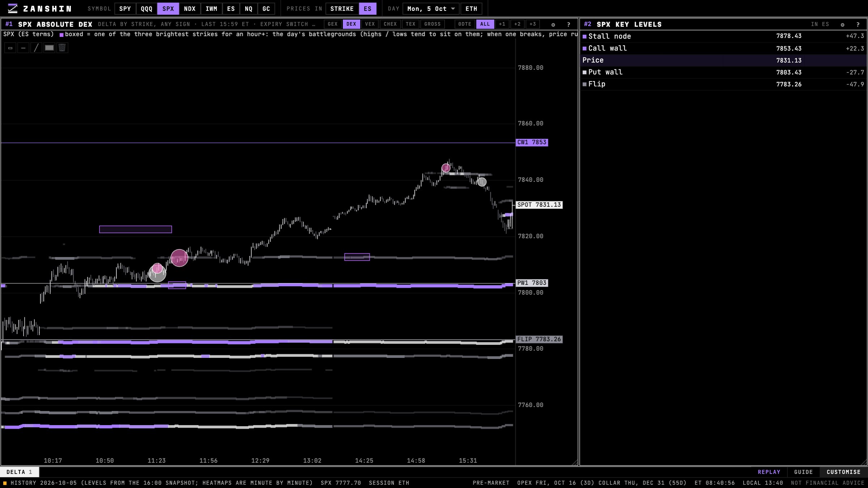Select the filled rectangle zone tool

49,48
